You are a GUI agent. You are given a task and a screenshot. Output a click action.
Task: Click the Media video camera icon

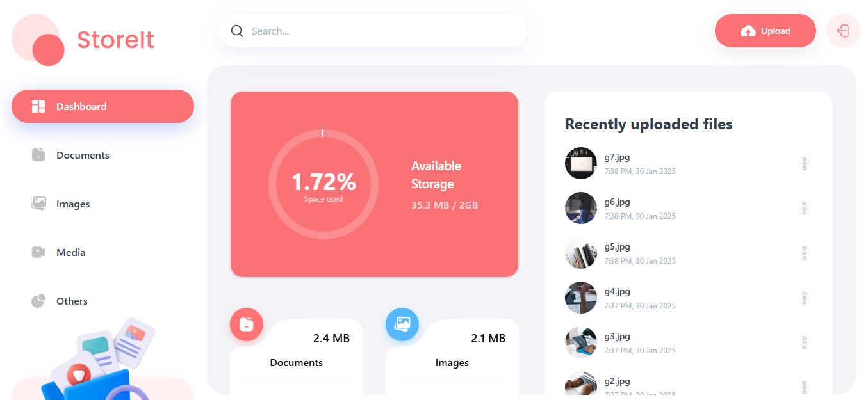click(x=38, y=252)
